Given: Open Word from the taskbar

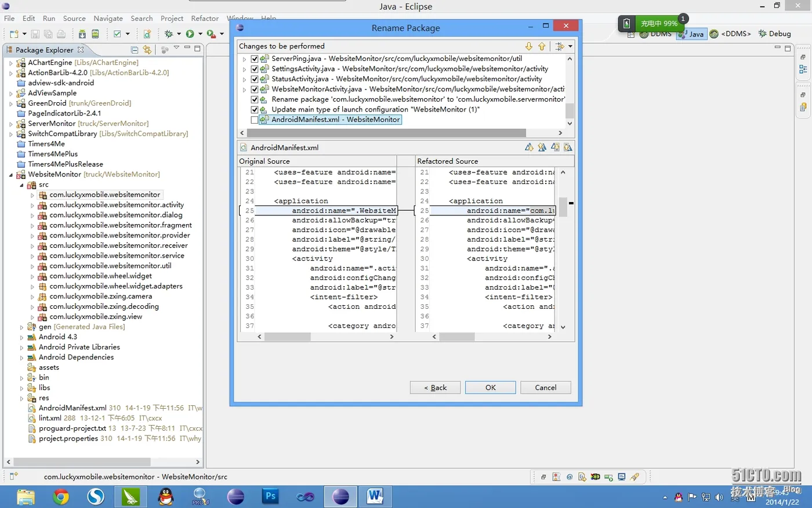Looking at the screenshot, I should pyautogui.click(x=375, y=497).
